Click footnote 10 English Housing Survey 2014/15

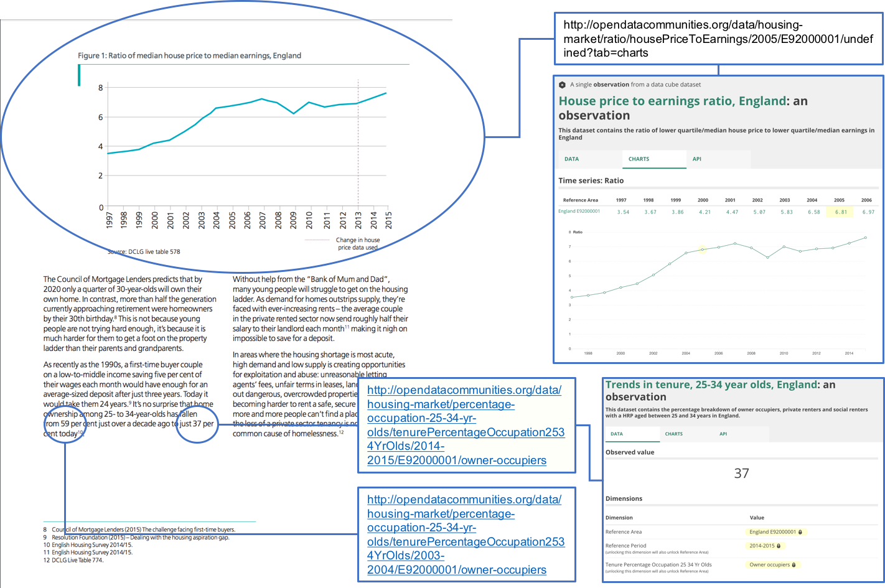[87, 545]
